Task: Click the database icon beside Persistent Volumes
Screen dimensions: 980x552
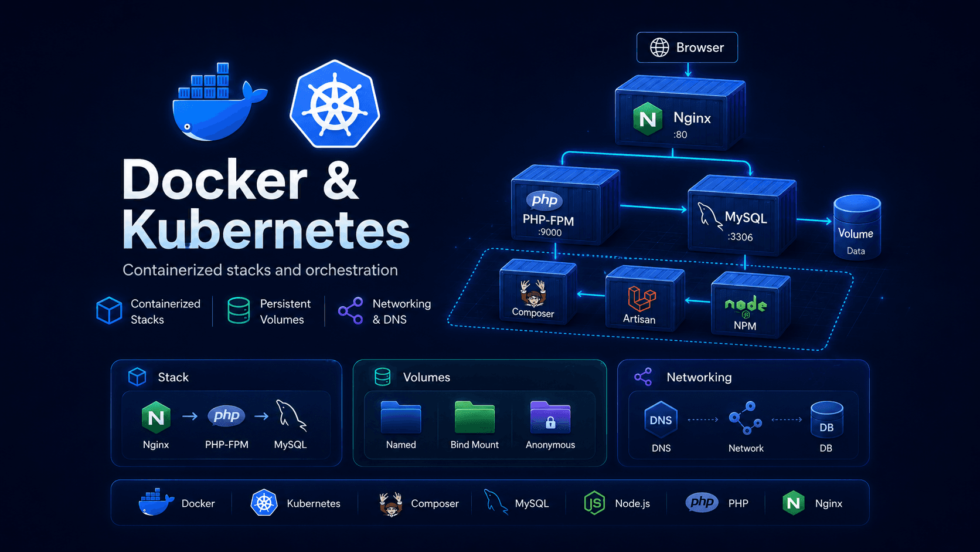Action: click(x=239, y=310)
